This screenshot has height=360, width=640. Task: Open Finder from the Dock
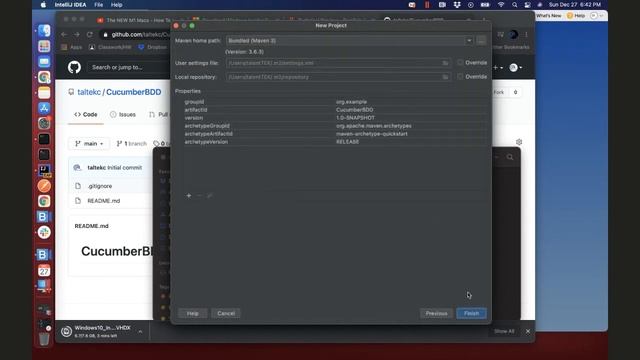point(44,31)
